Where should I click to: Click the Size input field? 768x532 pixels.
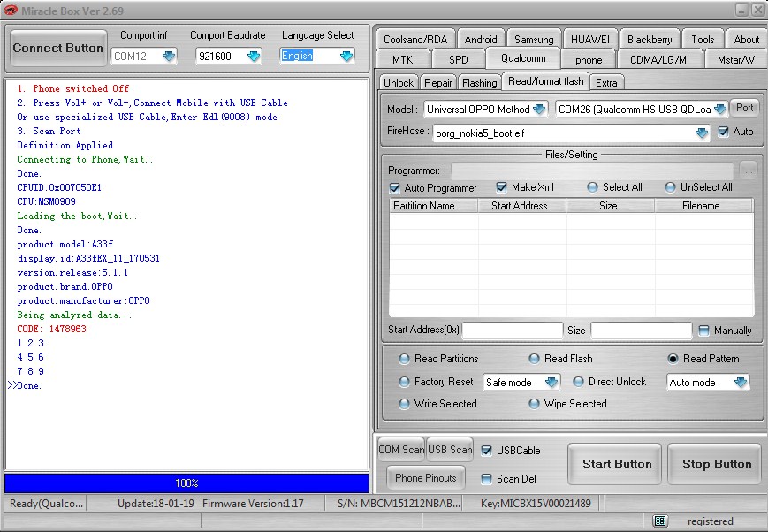pos(642,331)
